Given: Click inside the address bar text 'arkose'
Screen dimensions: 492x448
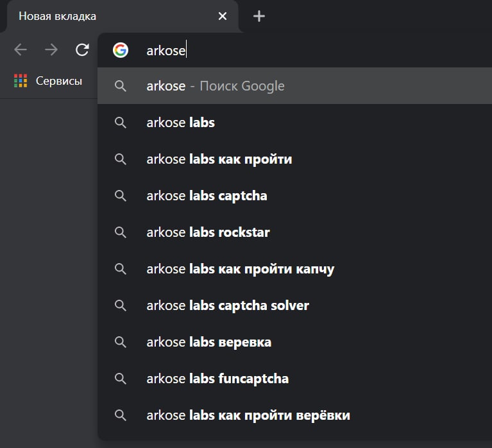Looking at the screenshot, I should pyautogui.click(x=166, y=51).
